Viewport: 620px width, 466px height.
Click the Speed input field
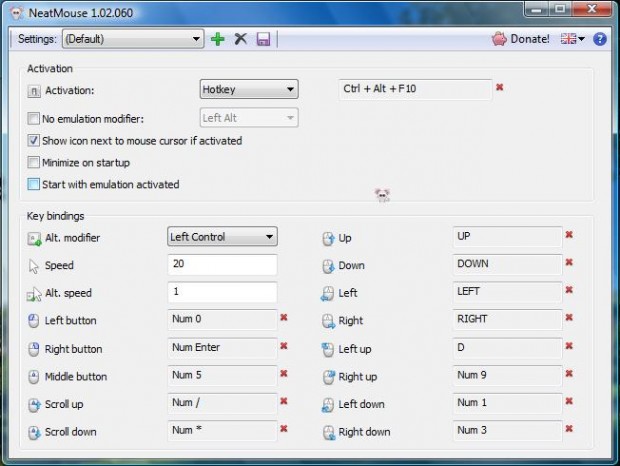(221, 265)
